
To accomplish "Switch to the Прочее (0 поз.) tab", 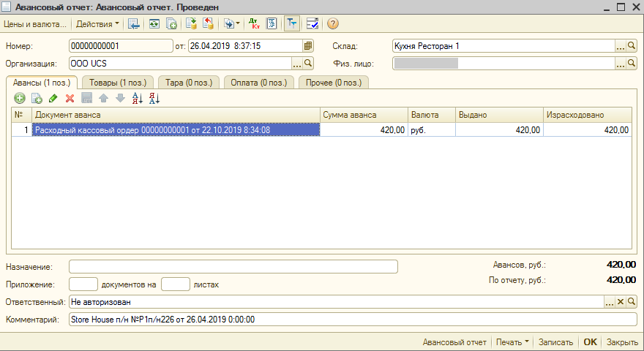I will [x=334, y=83].
